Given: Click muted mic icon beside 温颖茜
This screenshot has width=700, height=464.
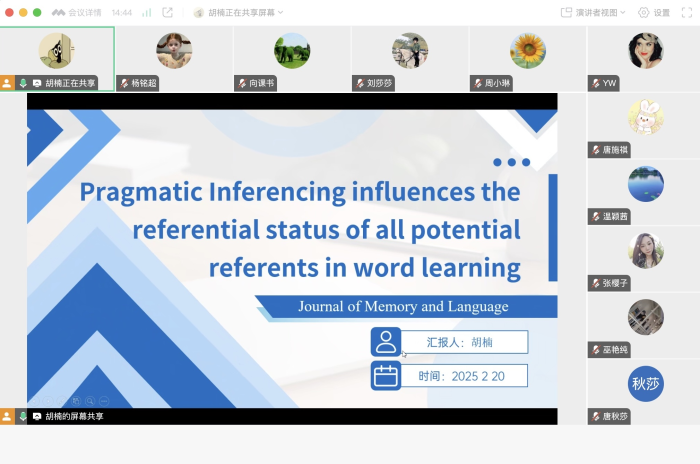Looking at the screenshot, I should 596,217.
